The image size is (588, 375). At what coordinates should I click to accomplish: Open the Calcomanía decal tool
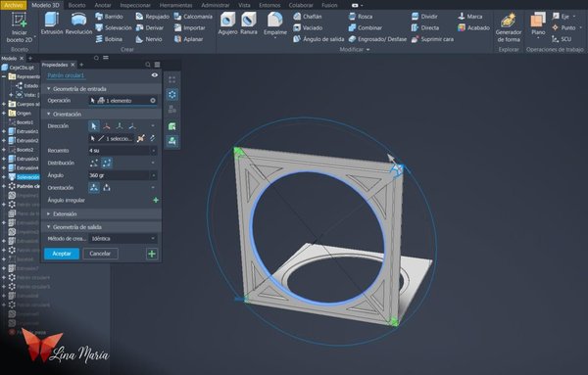193,17
